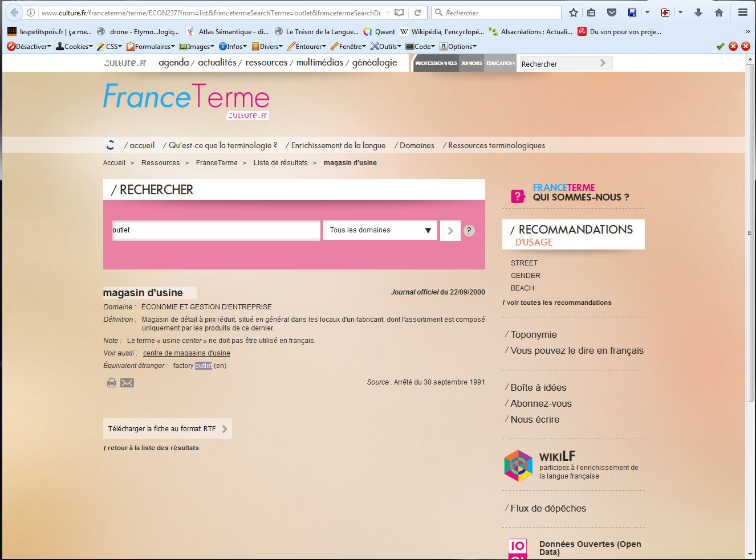Open Abonnez-vous sidebar link
The width and height of the screenshot is (756, 560).
pos(541,403)
